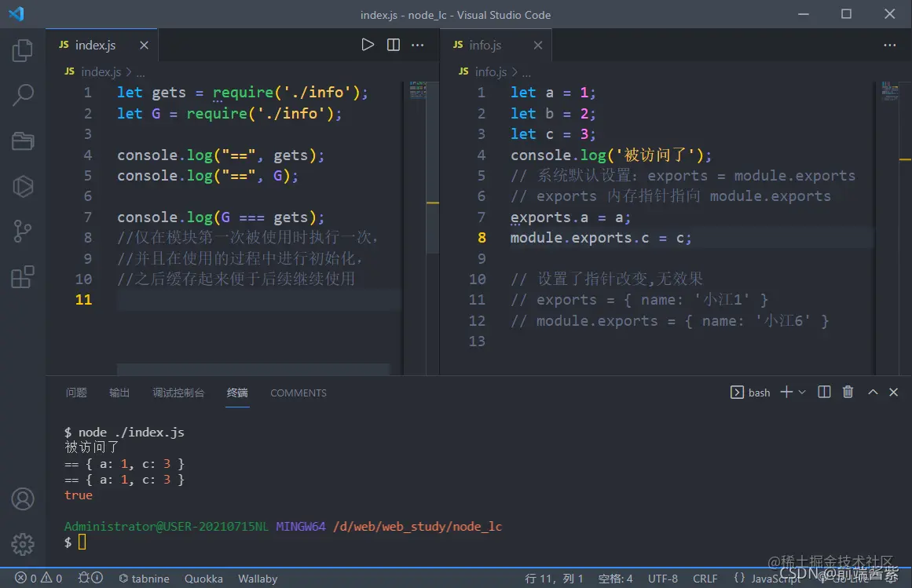
Task: Switch to the COMMENTS panel tab
Action: coord(299,393)
